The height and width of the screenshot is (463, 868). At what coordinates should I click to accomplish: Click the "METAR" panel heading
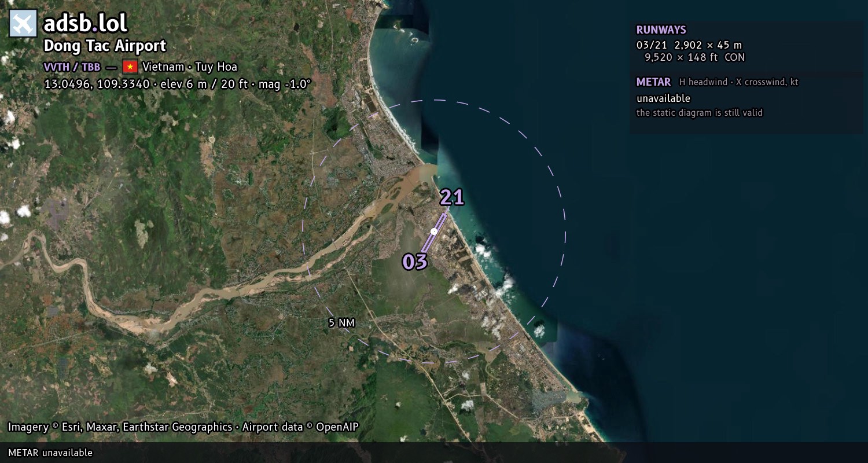[x=653, y=82]
